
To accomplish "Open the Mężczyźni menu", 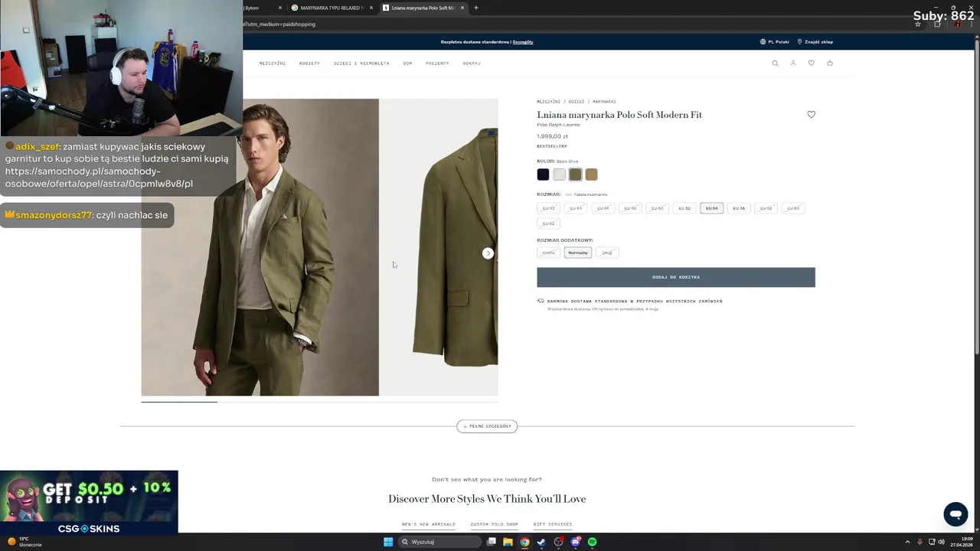I will [x=272, y=64].
